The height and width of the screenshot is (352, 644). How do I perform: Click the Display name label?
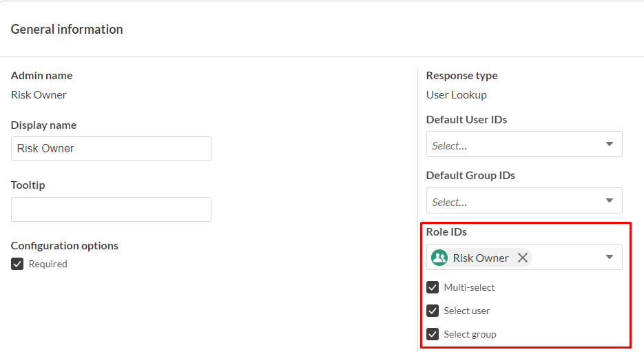coord(43,125)
